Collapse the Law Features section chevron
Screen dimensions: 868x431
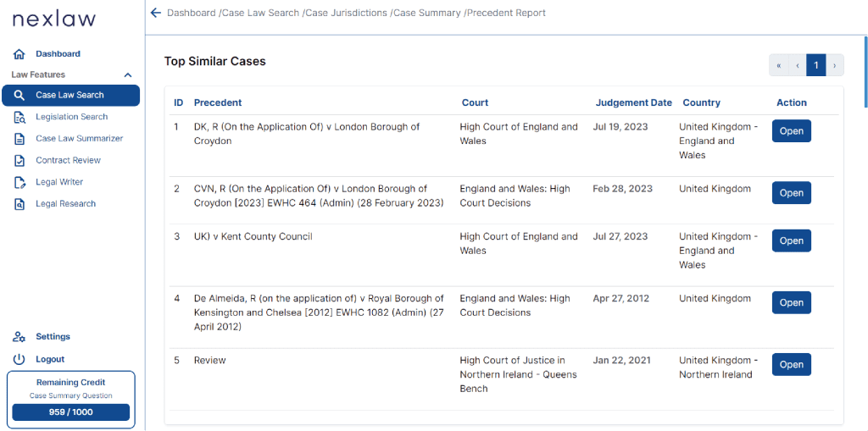pos(128,75)
